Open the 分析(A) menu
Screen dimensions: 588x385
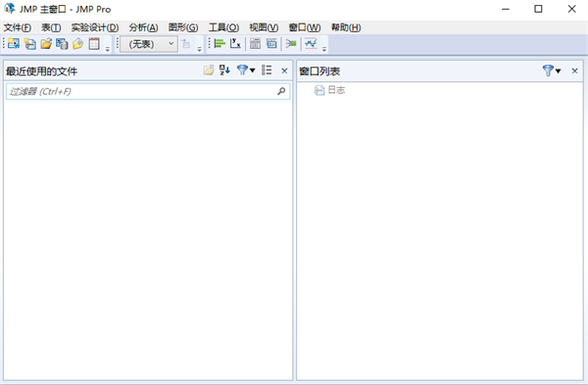pyautogui.click(x=143, y=27)
